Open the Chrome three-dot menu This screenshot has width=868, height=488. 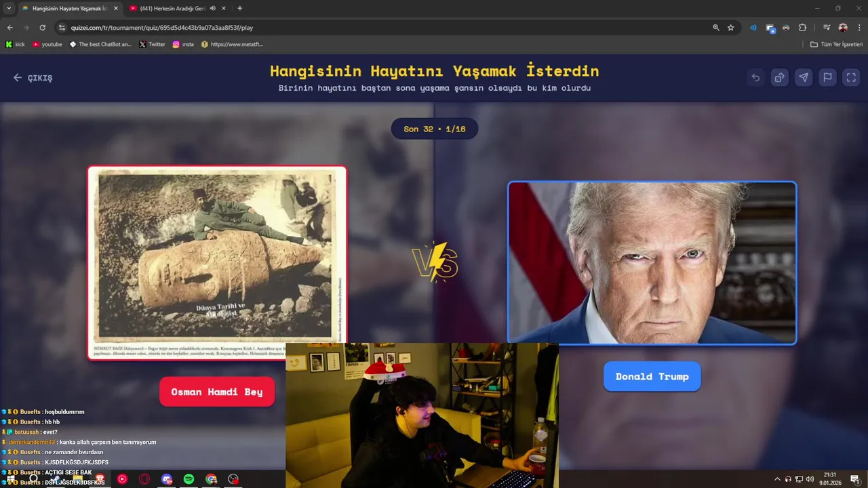click(859, 28)
